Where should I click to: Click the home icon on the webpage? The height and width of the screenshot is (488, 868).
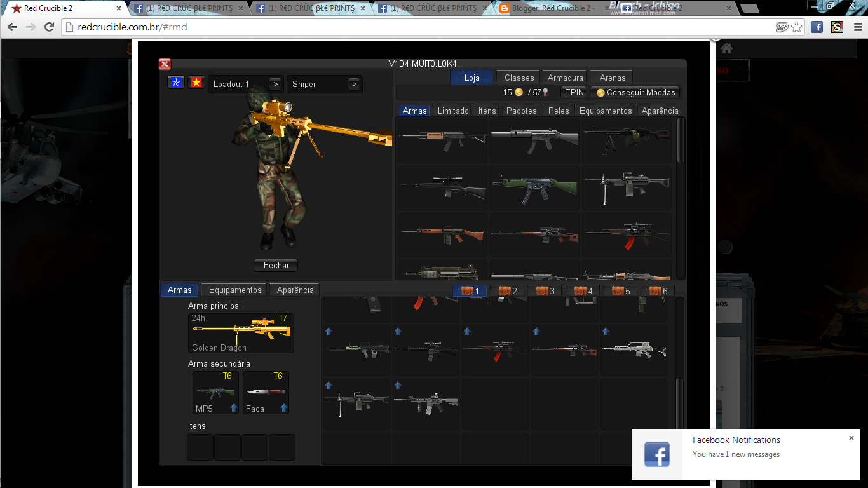(x=727, y=48)
